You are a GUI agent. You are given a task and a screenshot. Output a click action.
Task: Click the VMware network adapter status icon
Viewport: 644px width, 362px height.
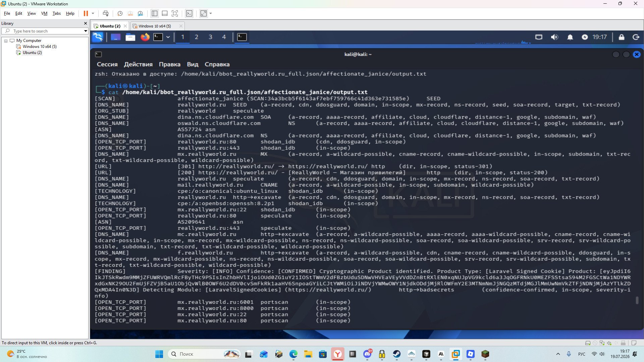(x=602, y=343)
